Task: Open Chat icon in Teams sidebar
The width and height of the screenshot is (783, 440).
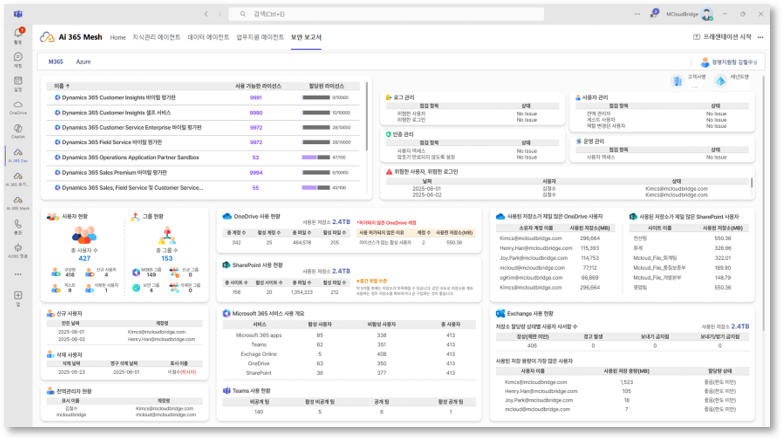Action: pyautogui.click(x=18, y=57)
